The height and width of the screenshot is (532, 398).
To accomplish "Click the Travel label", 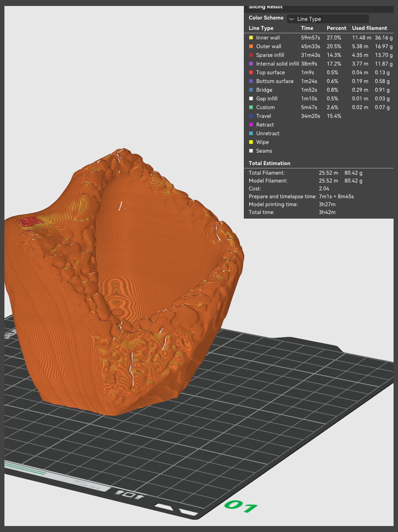I will pyautogui.click(x=263, y=116).
